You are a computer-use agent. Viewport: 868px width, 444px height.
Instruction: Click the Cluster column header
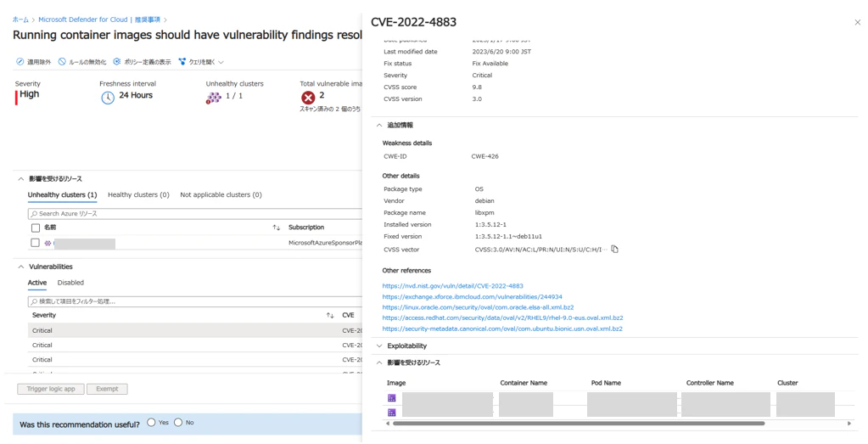click(x=787, y=383)
